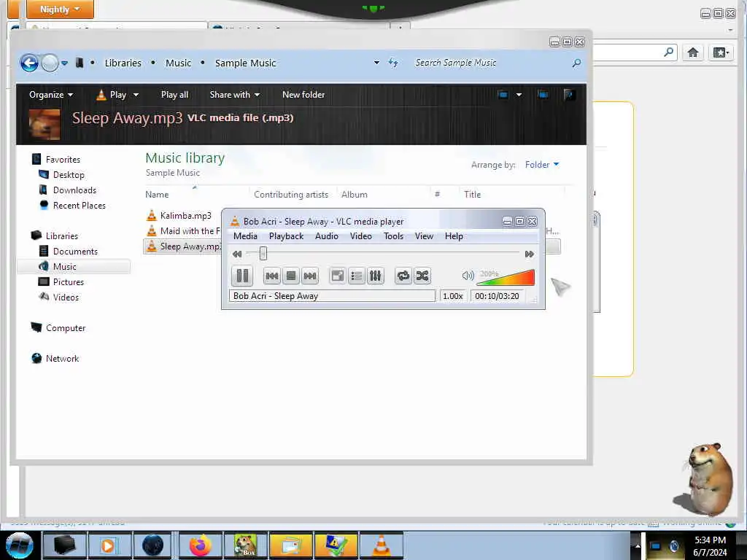
Task: Show VLC playlist
Action: [x=356, y=276]
